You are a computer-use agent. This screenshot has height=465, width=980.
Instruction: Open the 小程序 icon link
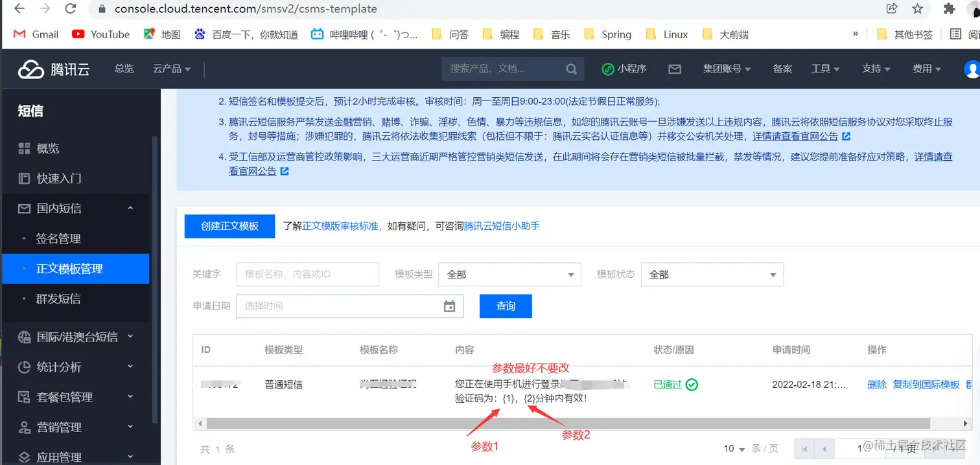coord(624,69)
